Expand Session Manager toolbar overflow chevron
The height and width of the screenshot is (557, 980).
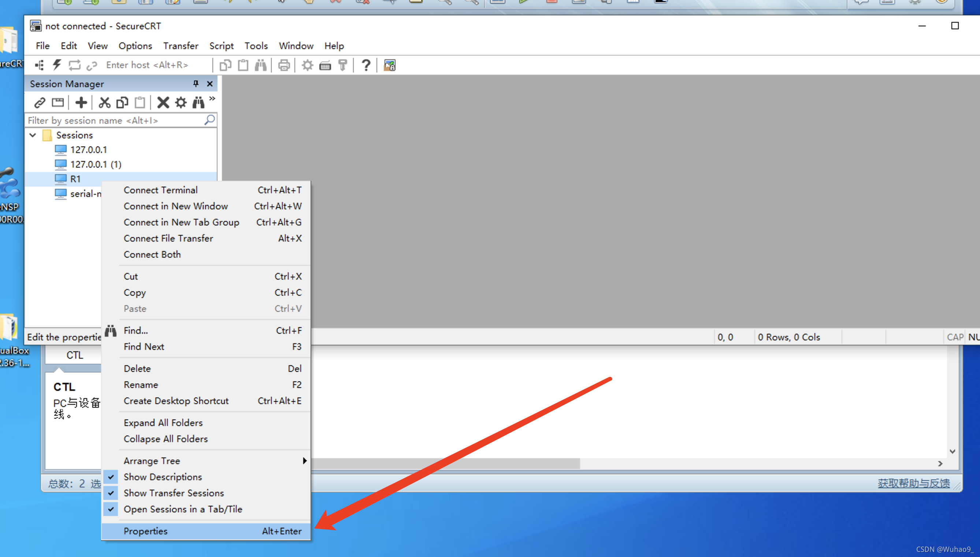[x=212, y=99]
